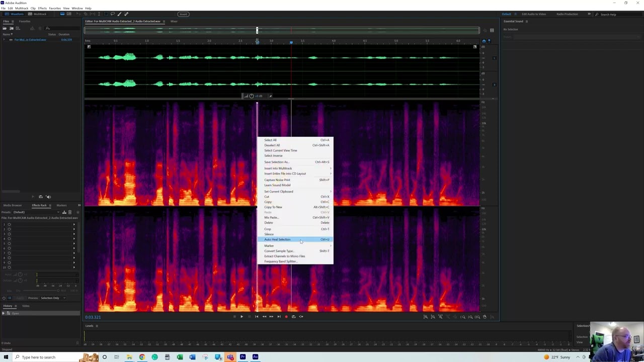Toggle power for effect slot 3
This screenshot has height=362, width=644.
point(9,234)
